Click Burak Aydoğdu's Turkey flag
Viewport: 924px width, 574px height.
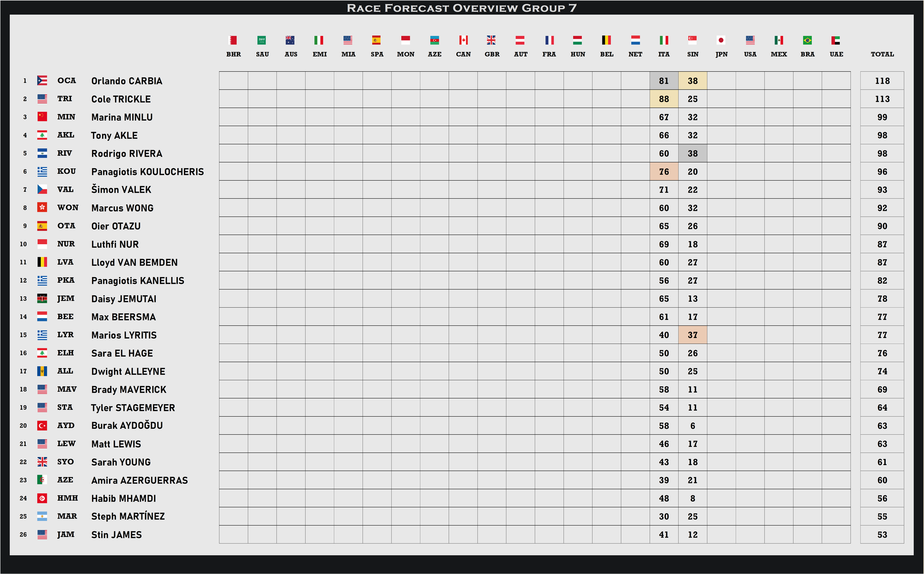click(42, 426)
